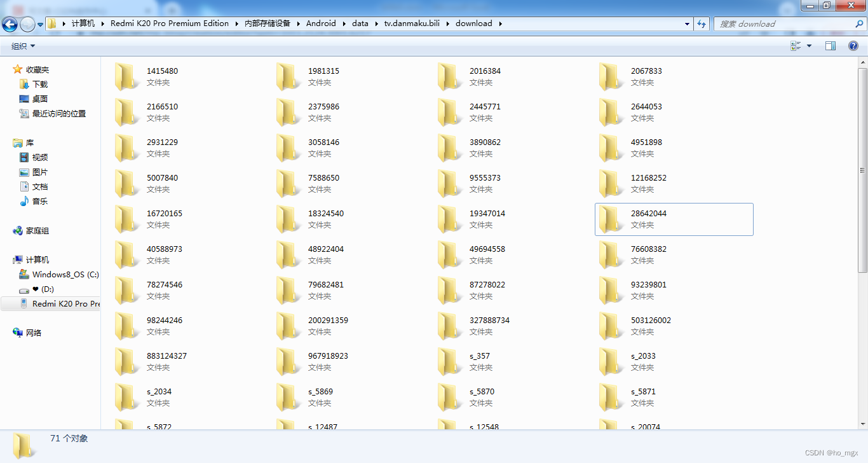Open the recent locations dropdown arrow
This screenshot has width=868, height=463.
click(x=41, y=24)
